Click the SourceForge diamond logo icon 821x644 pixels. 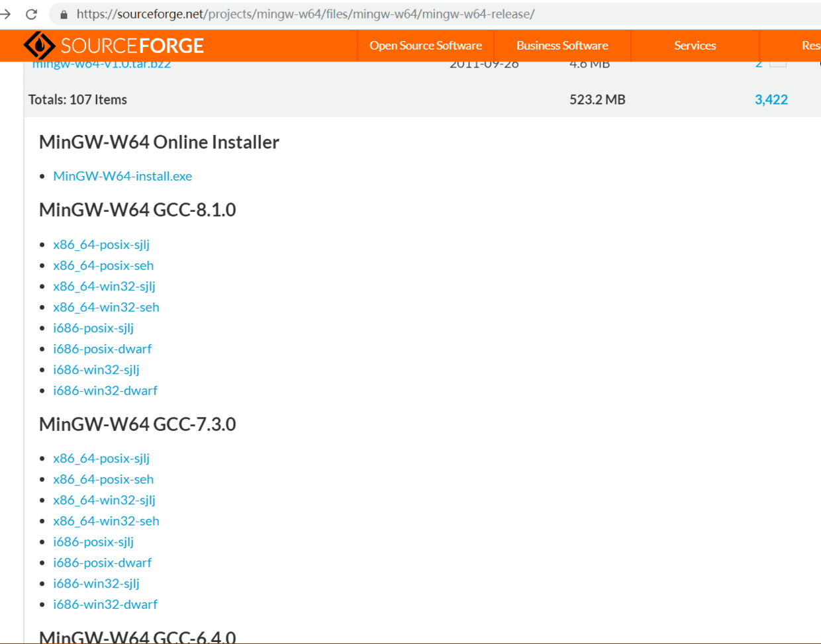click(40, 46)
